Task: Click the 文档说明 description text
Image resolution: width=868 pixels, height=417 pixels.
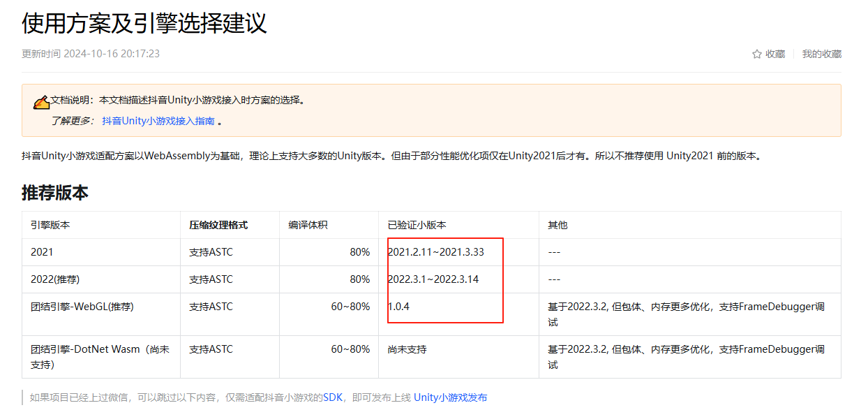Action: point(178,101)
